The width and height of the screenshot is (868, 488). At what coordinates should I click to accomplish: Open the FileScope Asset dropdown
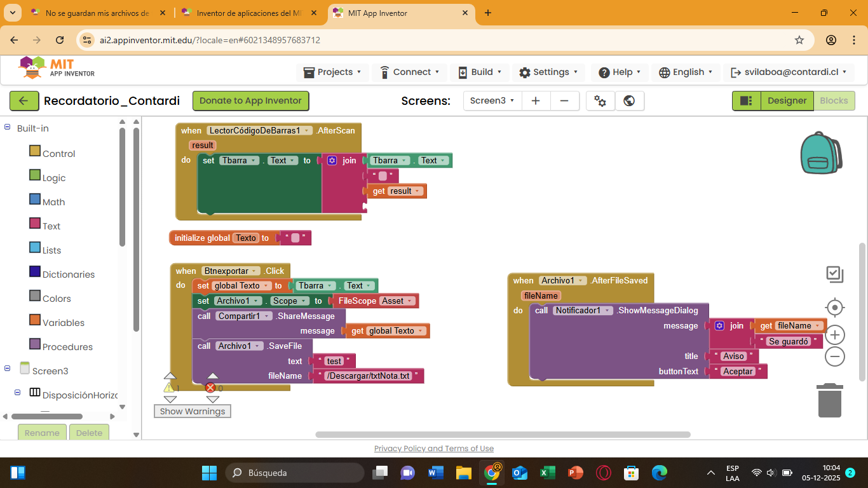tap(410, 301)
